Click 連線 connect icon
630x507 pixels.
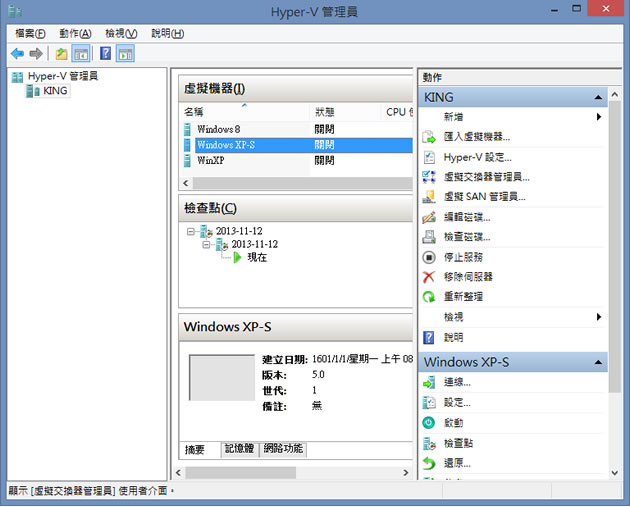[429, 382]
